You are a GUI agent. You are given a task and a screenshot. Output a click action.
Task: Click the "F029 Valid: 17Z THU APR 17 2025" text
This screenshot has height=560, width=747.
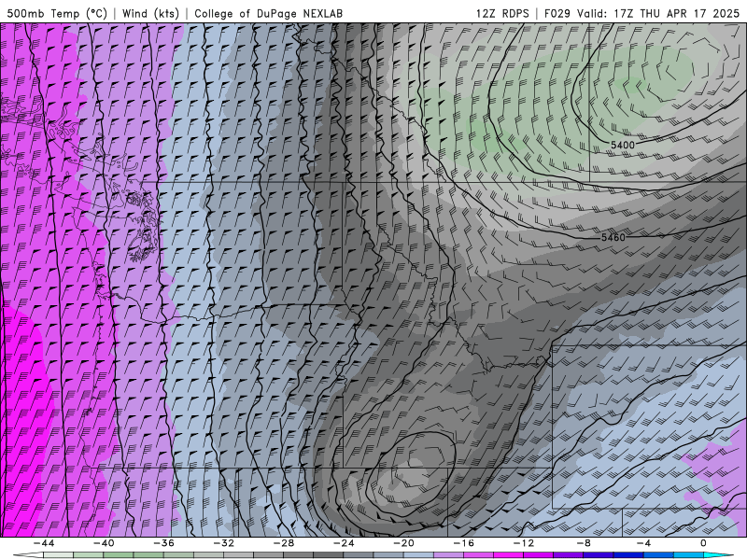[641, 13]
